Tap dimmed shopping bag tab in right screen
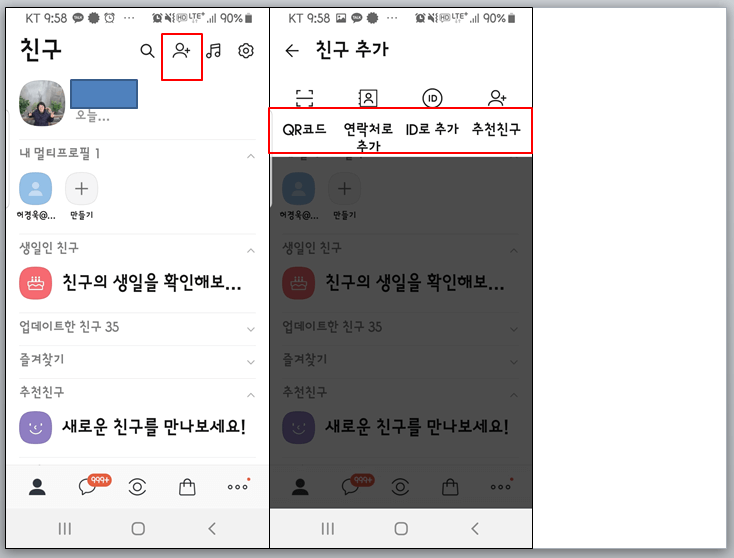The height and width of the screenshot is (558, 734). pyautogui.click(x=450, y=487)
